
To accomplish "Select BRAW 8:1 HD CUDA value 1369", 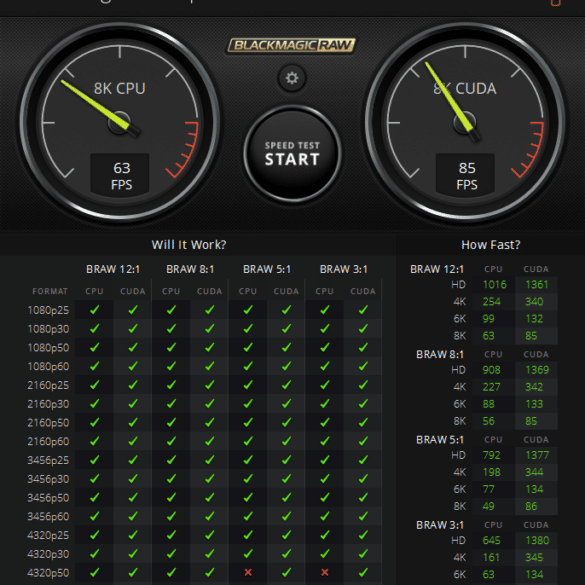I will [x=537, y=370].
